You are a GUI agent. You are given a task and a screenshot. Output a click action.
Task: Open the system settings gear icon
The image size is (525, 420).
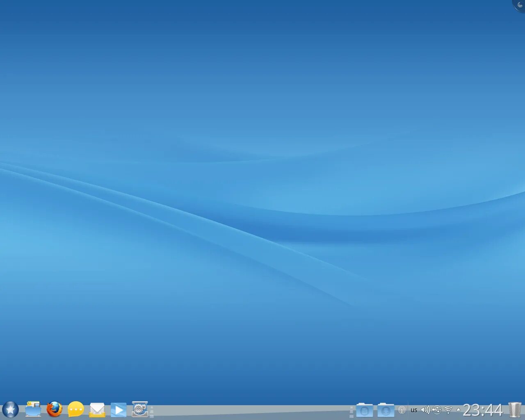(x=140, y=409)
